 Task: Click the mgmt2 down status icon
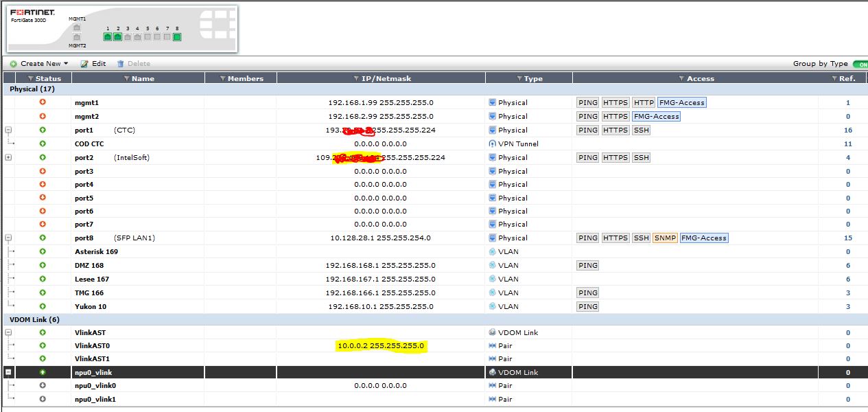tap(43, 116)
